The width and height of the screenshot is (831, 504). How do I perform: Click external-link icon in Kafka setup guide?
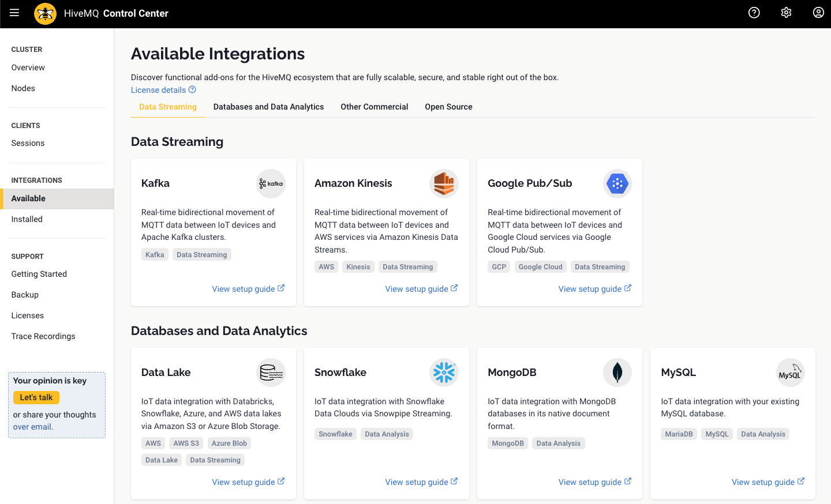281,288
